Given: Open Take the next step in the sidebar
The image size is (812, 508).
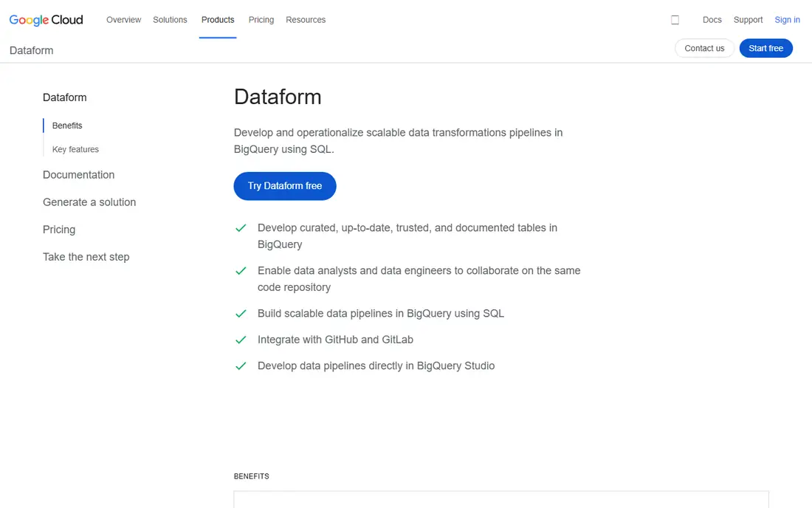Looking at the screenshot, I should coord(86,257).
